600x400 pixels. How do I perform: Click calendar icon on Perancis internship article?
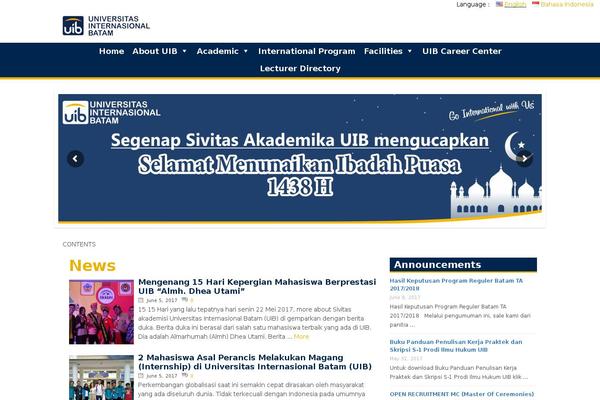coord(141,376)
